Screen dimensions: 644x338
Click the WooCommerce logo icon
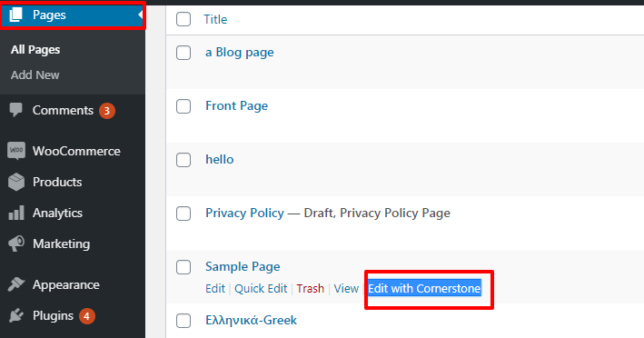(16, 151)
